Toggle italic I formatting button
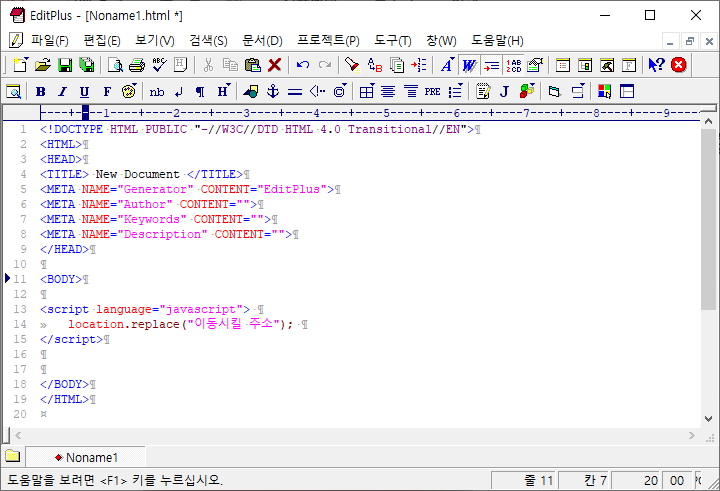The height and width of the screenshot is (491, 720). 62,91
